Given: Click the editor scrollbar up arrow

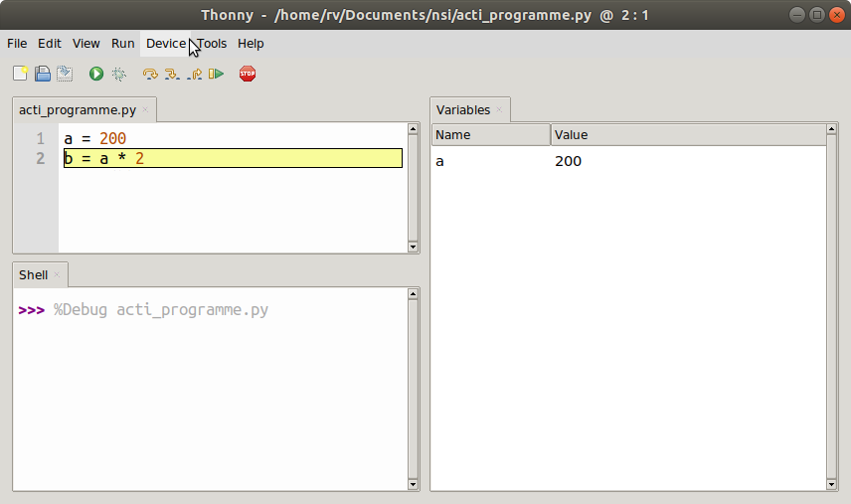Looking at the screenshot, I should (413, 129).
